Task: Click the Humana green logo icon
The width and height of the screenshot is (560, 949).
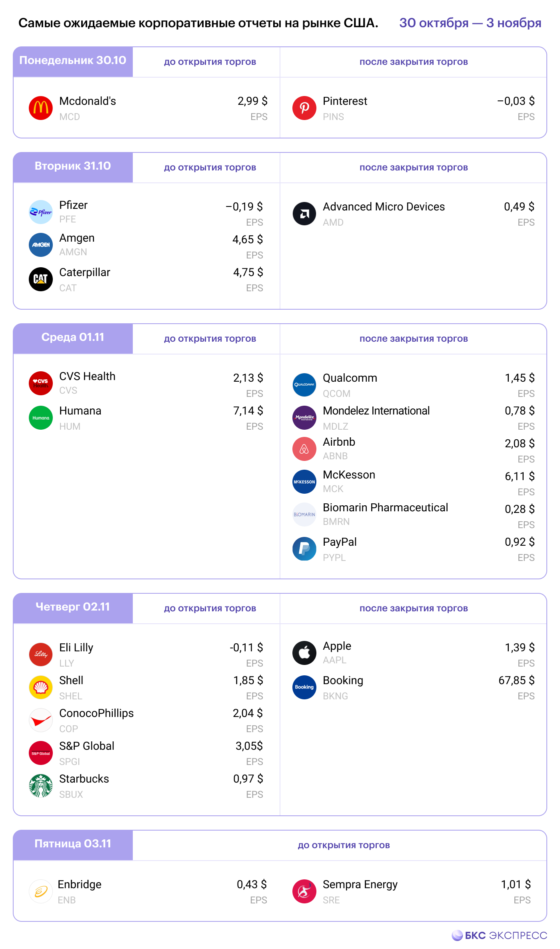Action: click(x=41, y=418)
